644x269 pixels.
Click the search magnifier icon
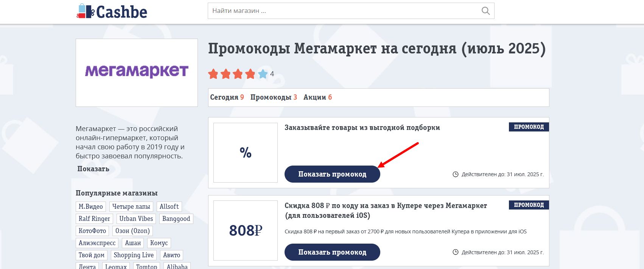pyautogui.click(x=485, y=11)
